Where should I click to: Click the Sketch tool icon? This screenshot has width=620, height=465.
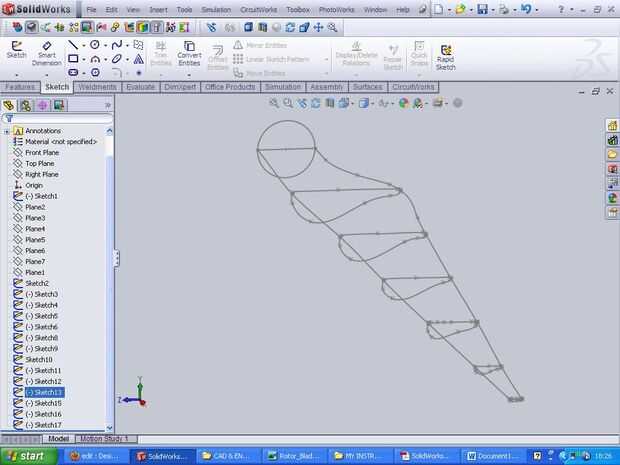coord(16,50)
